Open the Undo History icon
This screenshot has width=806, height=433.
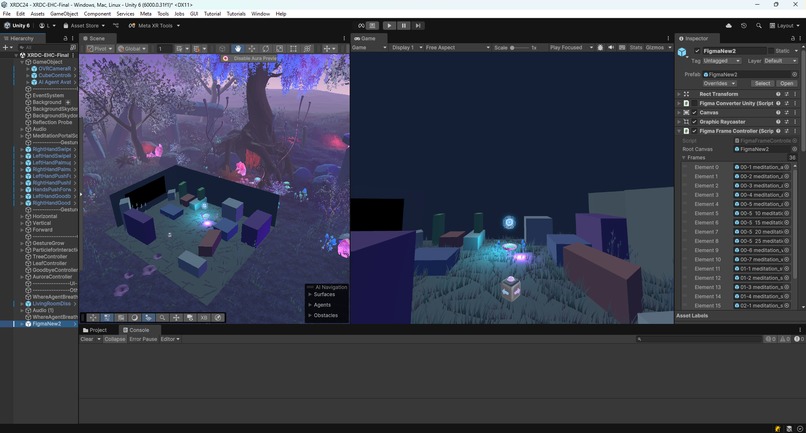[744, 25]
